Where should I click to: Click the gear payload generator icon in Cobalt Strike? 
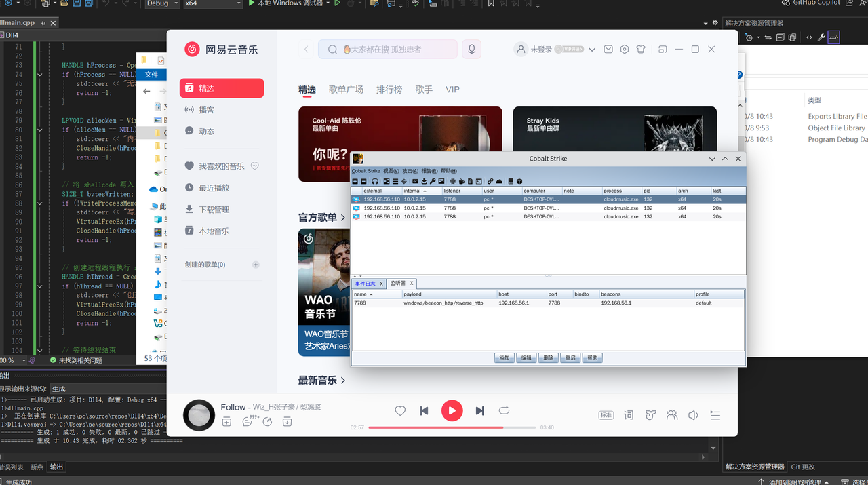(453, 181)
